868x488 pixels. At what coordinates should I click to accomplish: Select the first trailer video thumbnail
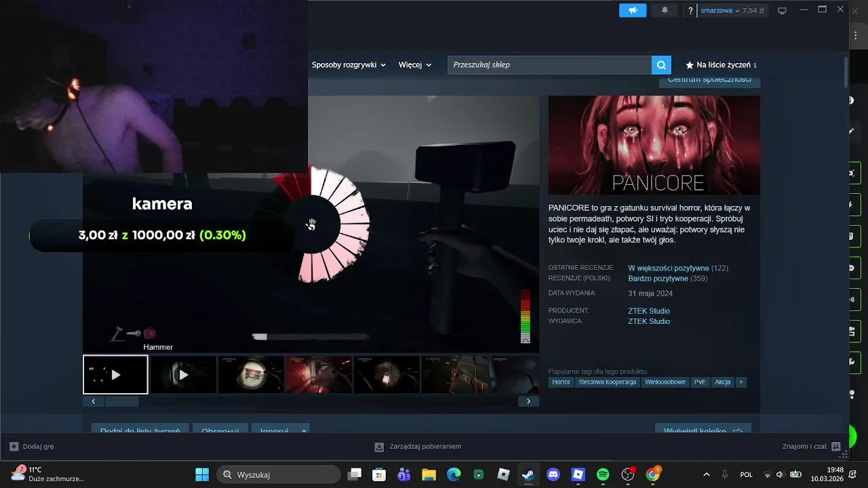tap(115, 374)
